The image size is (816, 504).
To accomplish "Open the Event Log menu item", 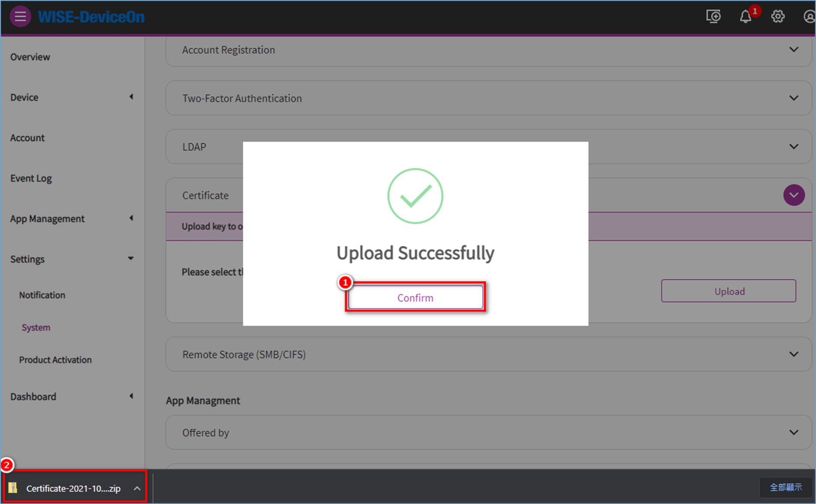I will pyautogui.click(x=31, y=178).
